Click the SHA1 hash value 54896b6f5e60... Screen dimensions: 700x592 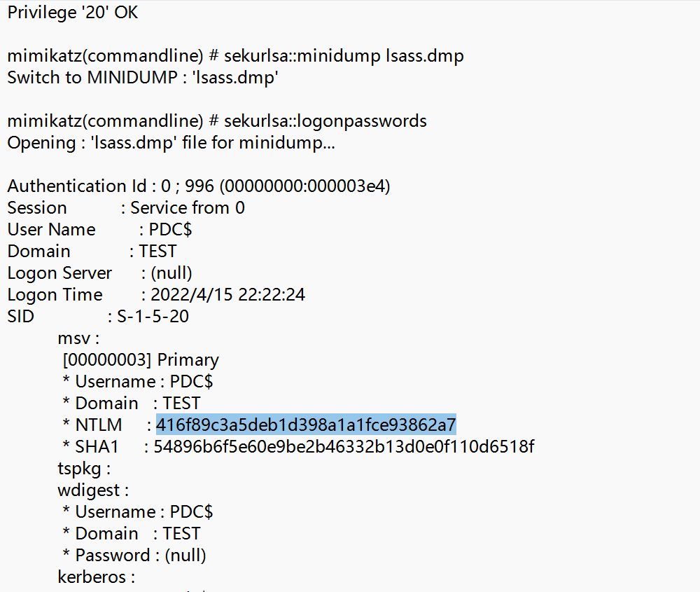click(344, 447)
